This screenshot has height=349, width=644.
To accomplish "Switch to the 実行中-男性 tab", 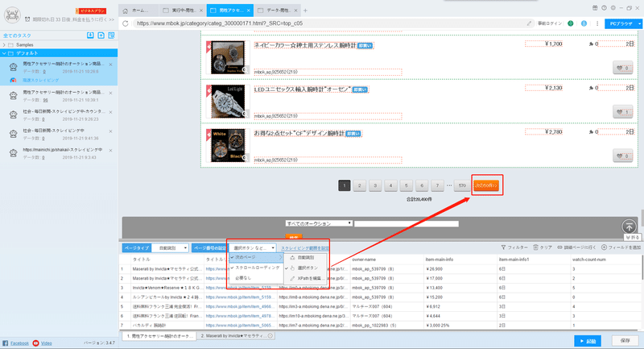I will [x=181, y=10].
